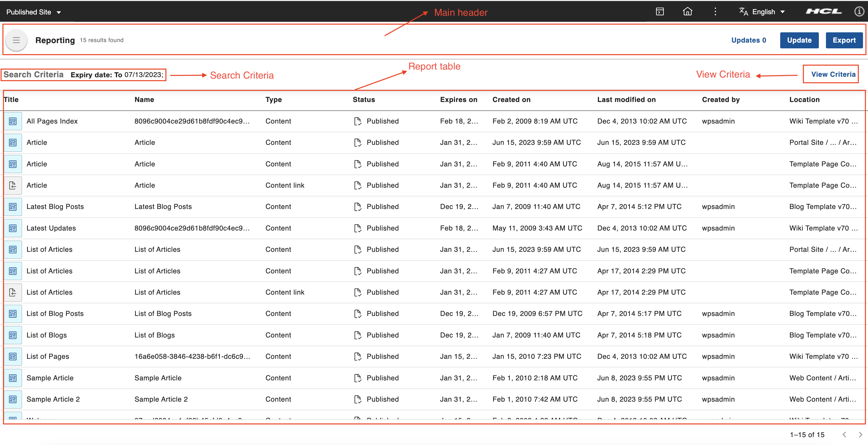
Task: Click the Export button
Action: [x=844, y=40]
